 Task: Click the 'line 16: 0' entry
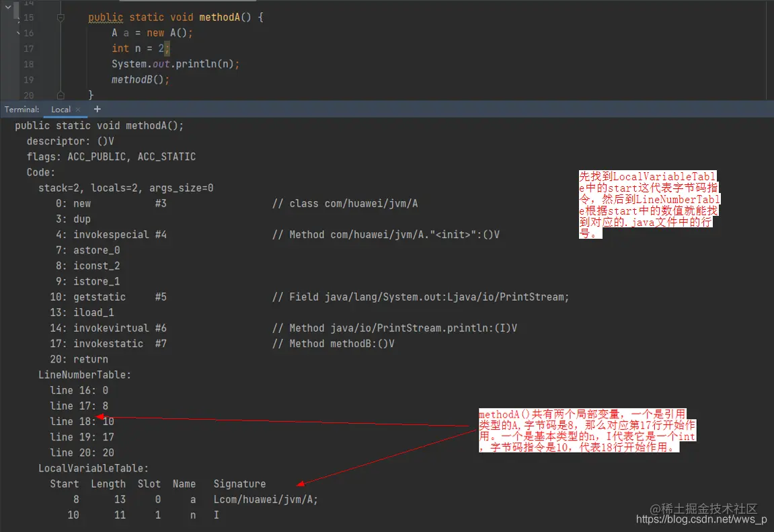click(79, 390)
